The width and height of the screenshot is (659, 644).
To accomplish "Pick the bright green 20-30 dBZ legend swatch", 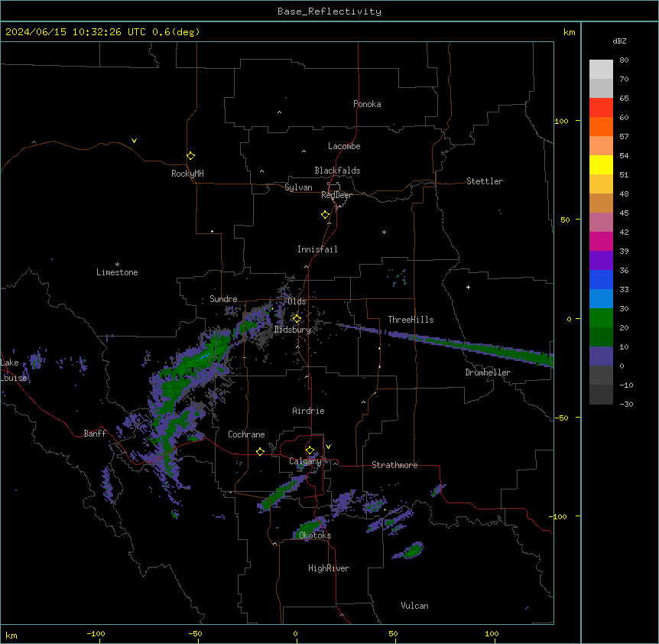I will pyautogui.click(x=601, y=318).
